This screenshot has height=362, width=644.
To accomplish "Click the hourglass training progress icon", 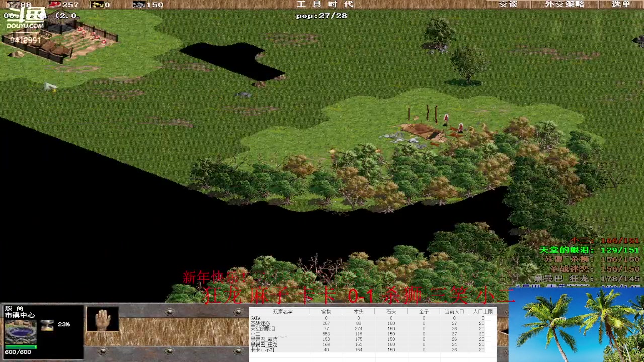I will [x=47, y=325].
